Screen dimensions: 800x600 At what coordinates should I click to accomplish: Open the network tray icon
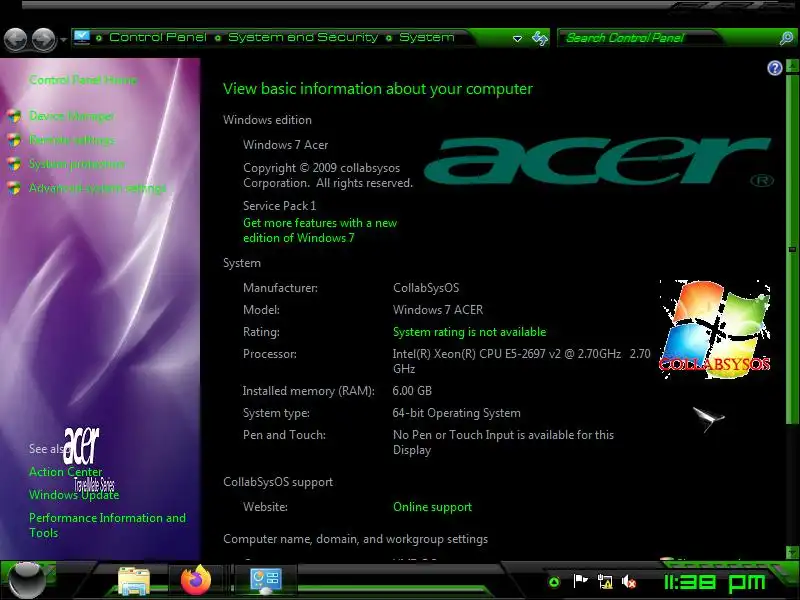[605, 582]
